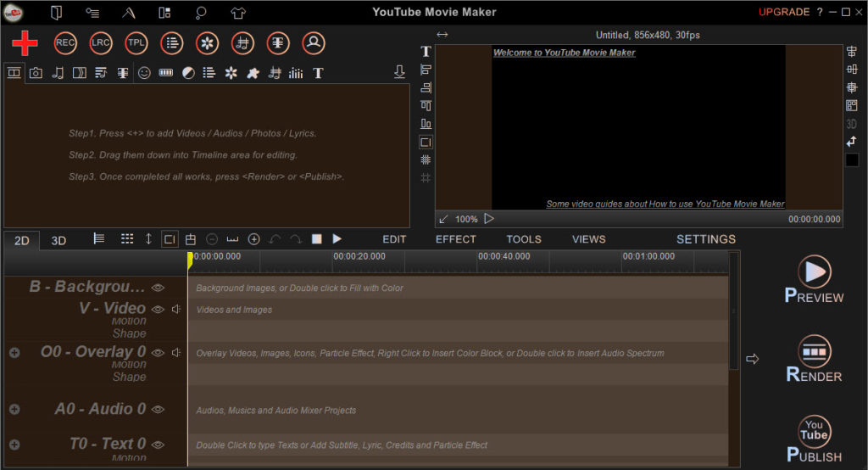Show photos in media library tab
Image resolution: width=868 pixels, height=470 pixels.
tap(36, 73)
